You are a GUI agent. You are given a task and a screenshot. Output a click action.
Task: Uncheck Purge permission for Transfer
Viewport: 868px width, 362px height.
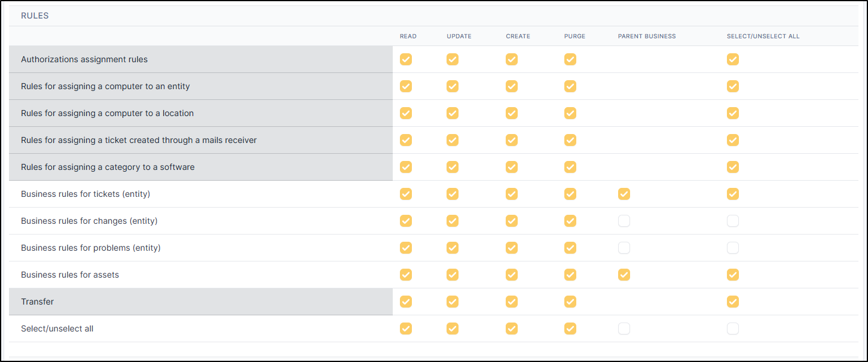570,302
